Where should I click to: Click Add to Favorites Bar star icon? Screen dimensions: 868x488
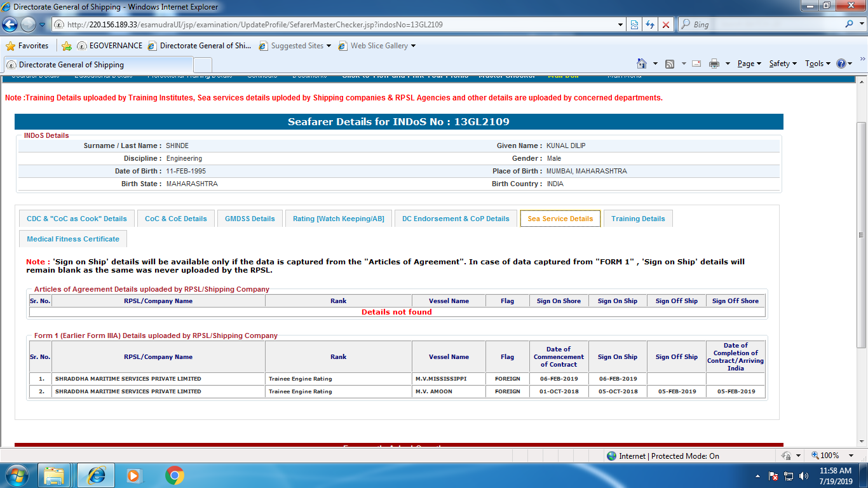[66, 46]
